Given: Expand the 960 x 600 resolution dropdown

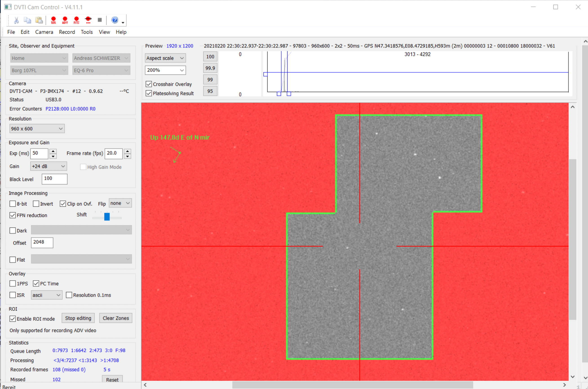Looking at the screenshot, I should click(x=37, y=128).
